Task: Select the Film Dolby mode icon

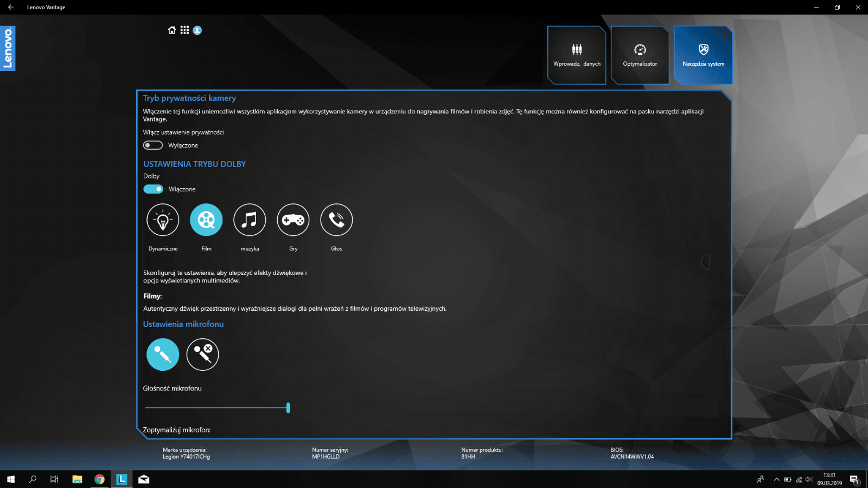Action: (x=206, y=220)
